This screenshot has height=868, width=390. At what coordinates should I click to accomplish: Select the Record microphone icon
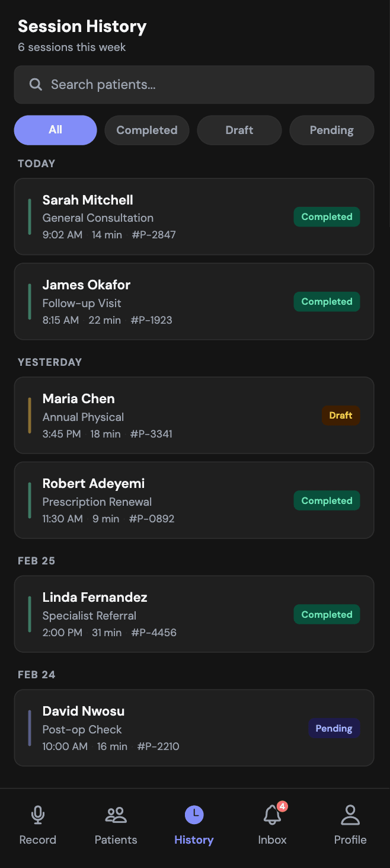coord(37,815)
